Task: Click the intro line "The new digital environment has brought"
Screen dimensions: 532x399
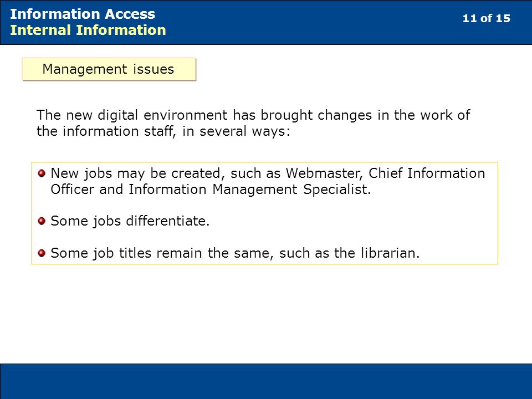Action: (x=175, y=115)
